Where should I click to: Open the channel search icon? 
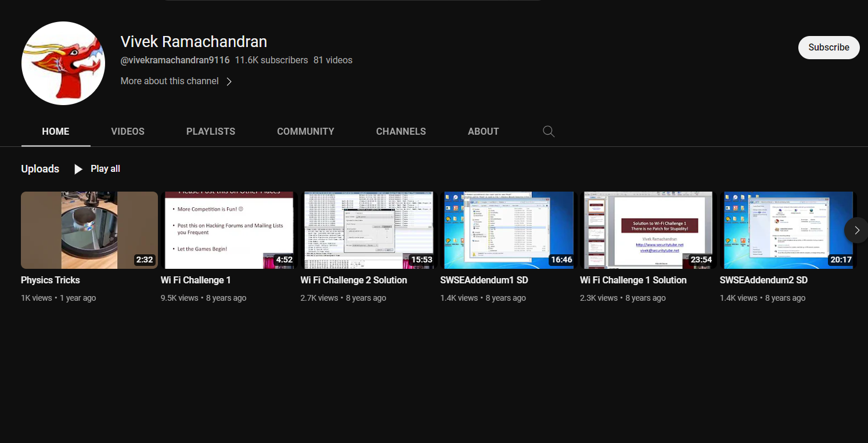coord(548,131)
